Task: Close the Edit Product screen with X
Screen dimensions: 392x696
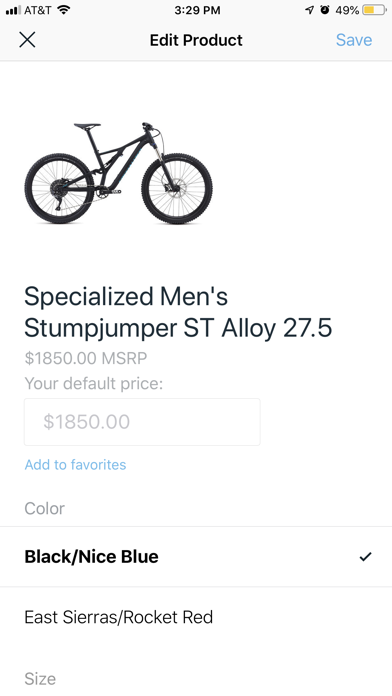Action: 27,40
